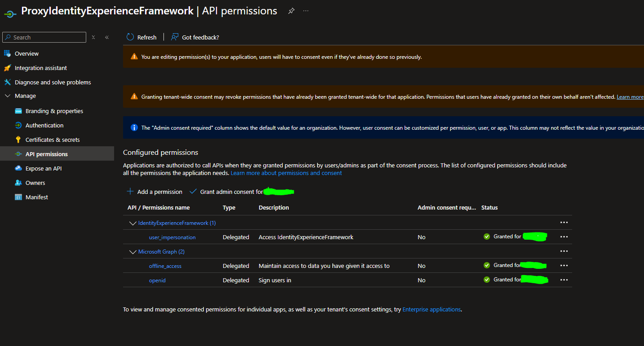Click the Authentication icon
Screen dimensions: 644x346
18,125
